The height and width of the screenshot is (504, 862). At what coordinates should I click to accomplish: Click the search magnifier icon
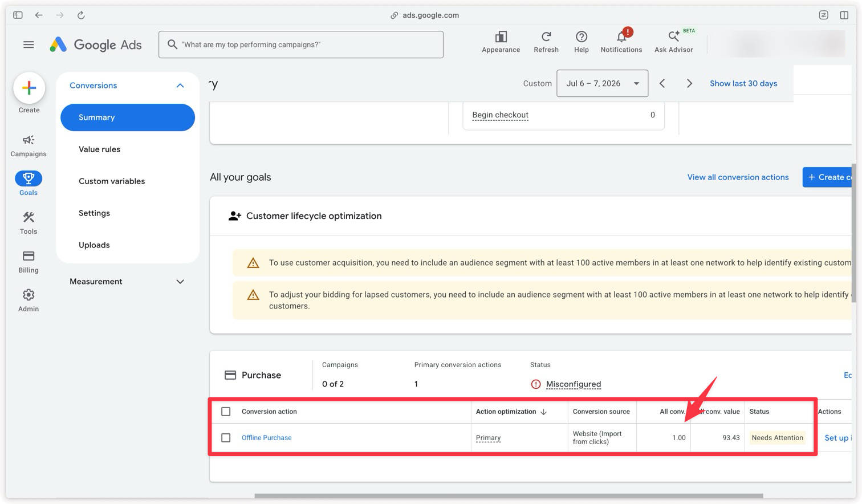172,44
